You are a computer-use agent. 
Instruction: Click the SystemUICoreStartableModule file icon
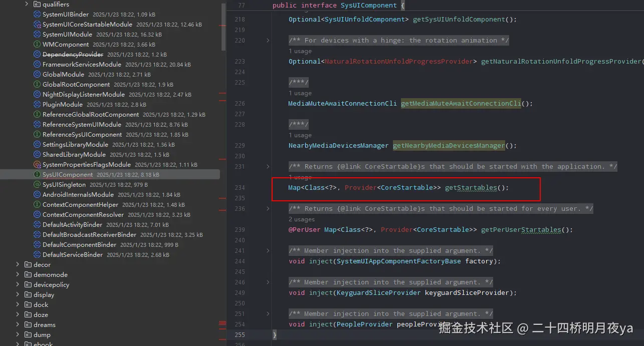tap(37, 25)
